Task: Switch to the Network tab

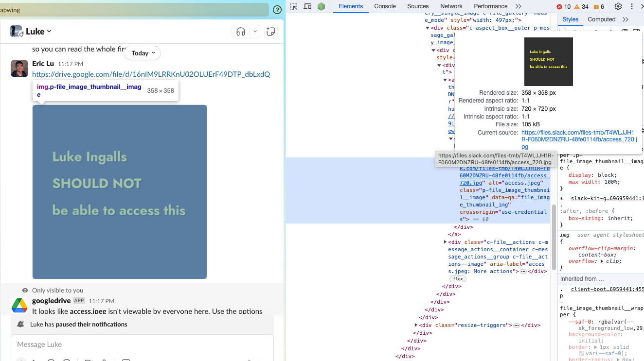Action: click(451, 6)
